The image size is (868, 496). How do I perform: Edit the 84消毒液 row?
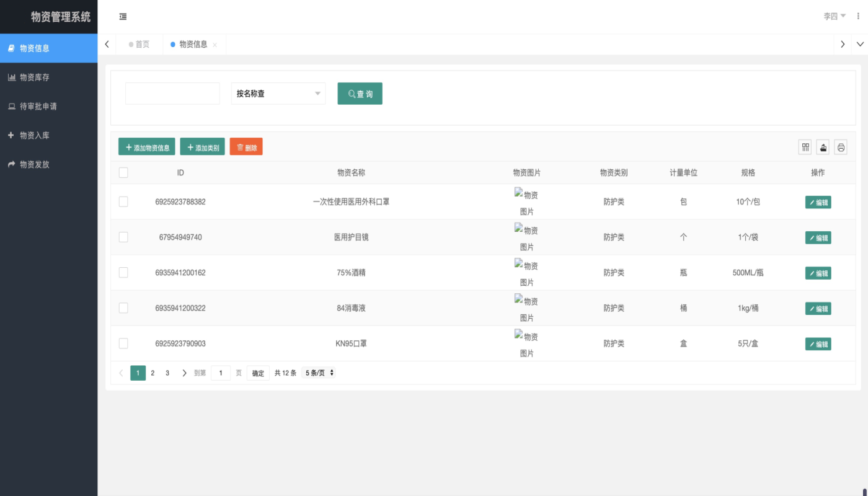(x=818, y=308)
